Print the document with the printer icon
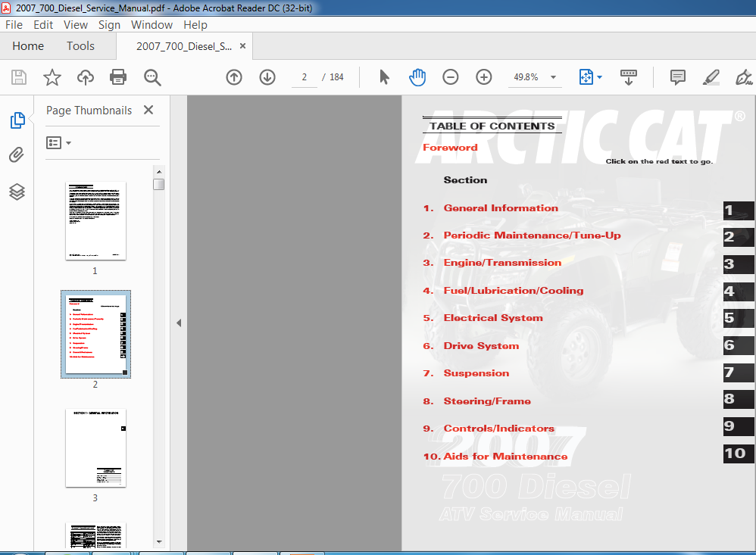 (118, 77)
